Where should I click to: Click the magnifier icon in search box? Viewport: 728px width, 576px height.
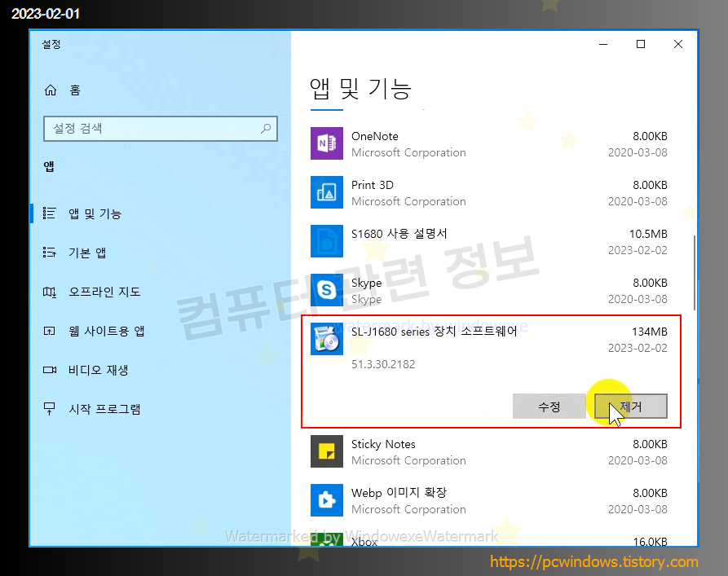tap(266, 129)
